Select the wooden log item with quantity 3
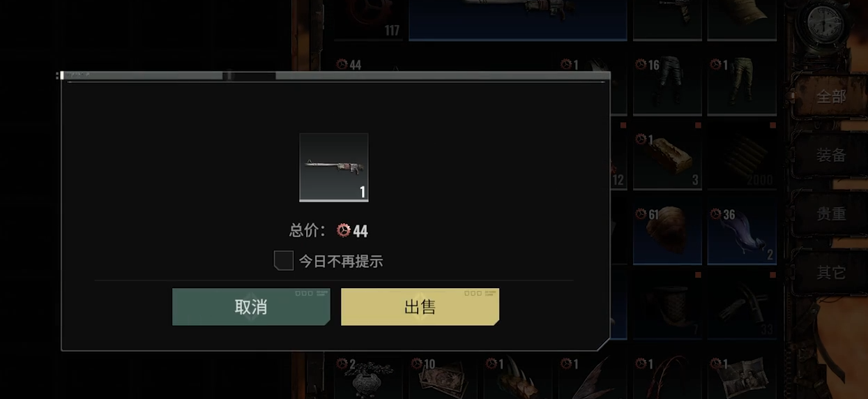Screen dimensions: 868x399 point(667,159)
